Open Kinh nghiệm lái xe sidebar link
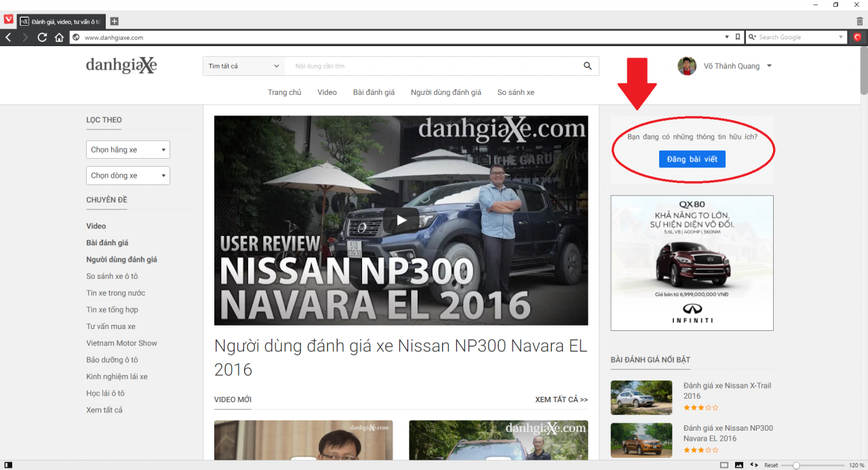 coord(117,376)
